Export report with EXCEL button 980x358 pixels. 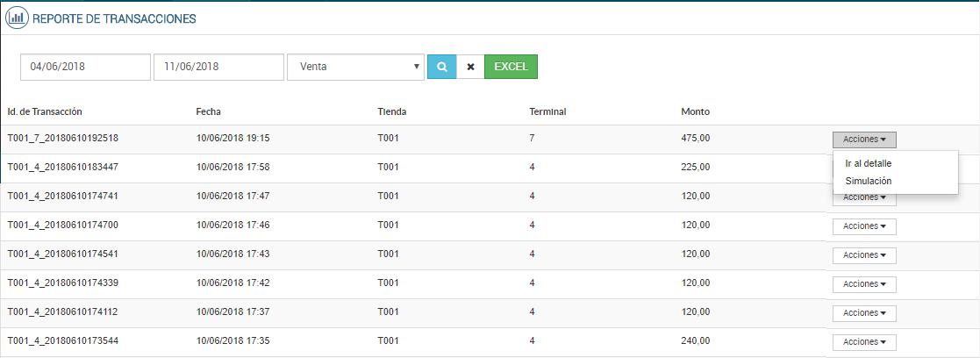[x=511, y=67]
